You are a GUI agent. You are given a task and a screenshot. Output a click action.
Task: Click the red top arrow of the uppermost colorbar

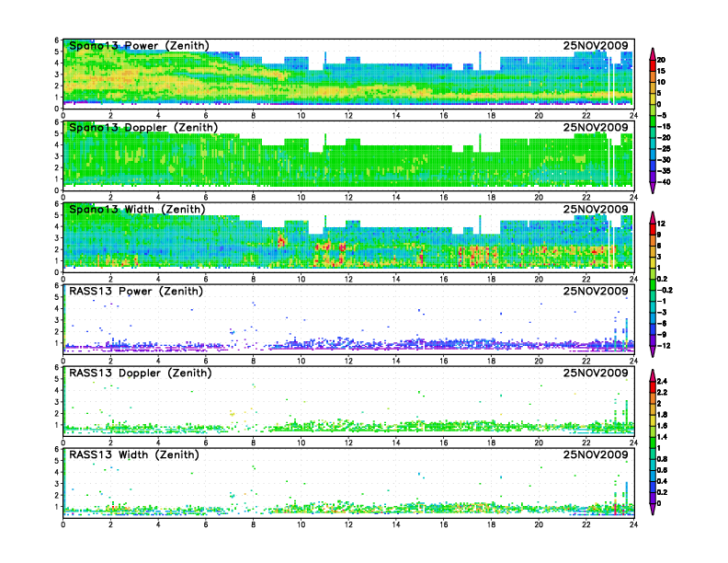652,51
